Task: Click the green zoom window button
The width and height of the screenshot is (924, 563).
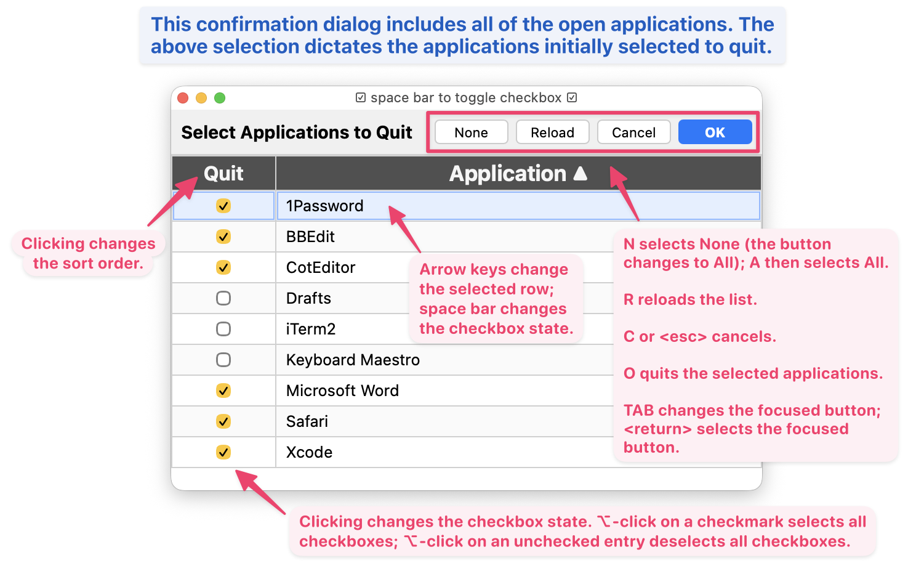Action: [x=220, y=98]
